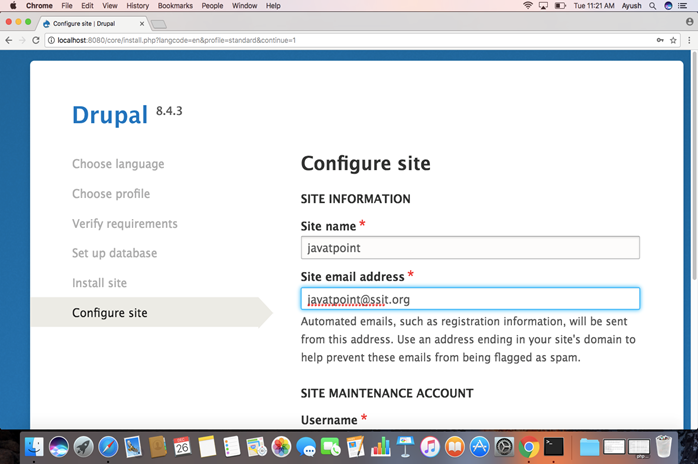Click into the Site name field
Screen dimensions: 698x464
point(470,248)
